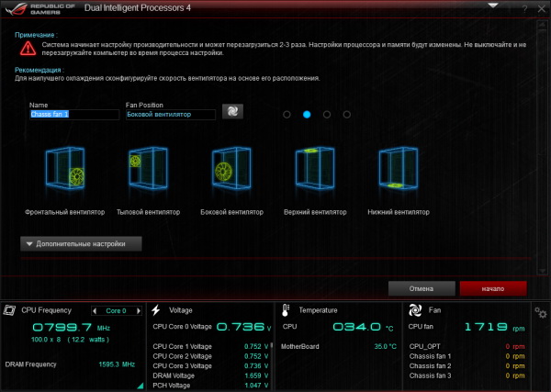Click the Фронтальный вентилятор label
The height and width of the screenshot is (392, 551).
[x=65, y=212]
